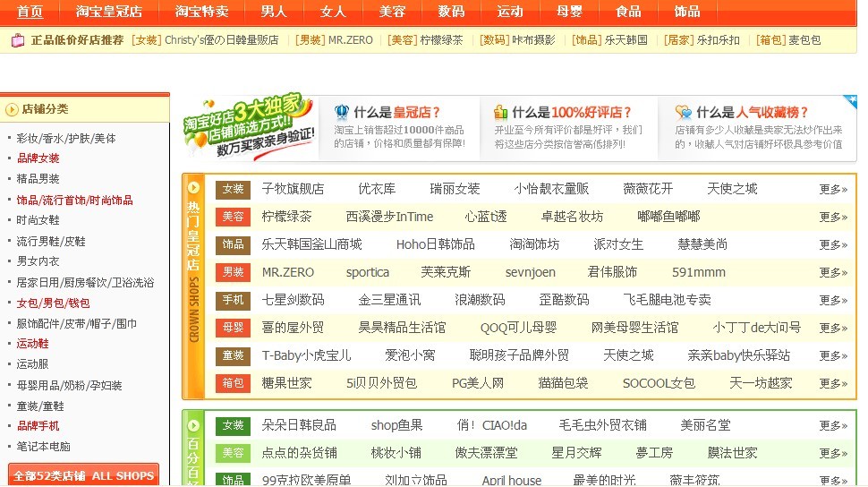Open the 笔记本电脑 sidebar category
The width and height of the screenshot is (868, 487).
click(x=44, y=446)
